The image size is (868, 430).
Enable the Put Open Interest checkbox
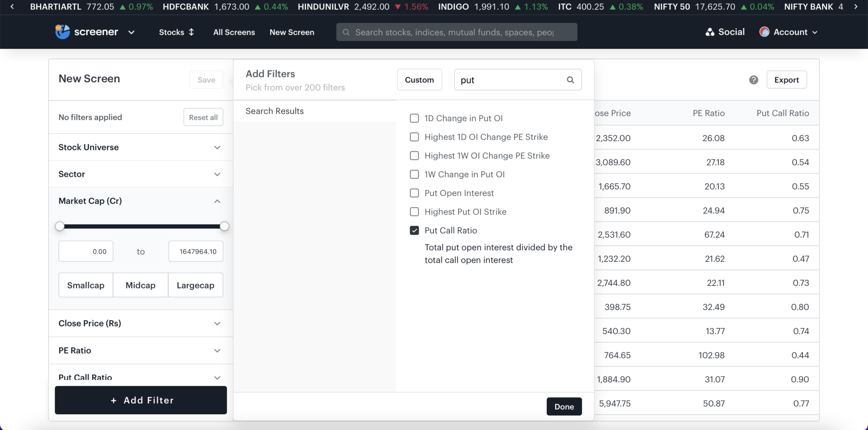click(x=414, y=193)
